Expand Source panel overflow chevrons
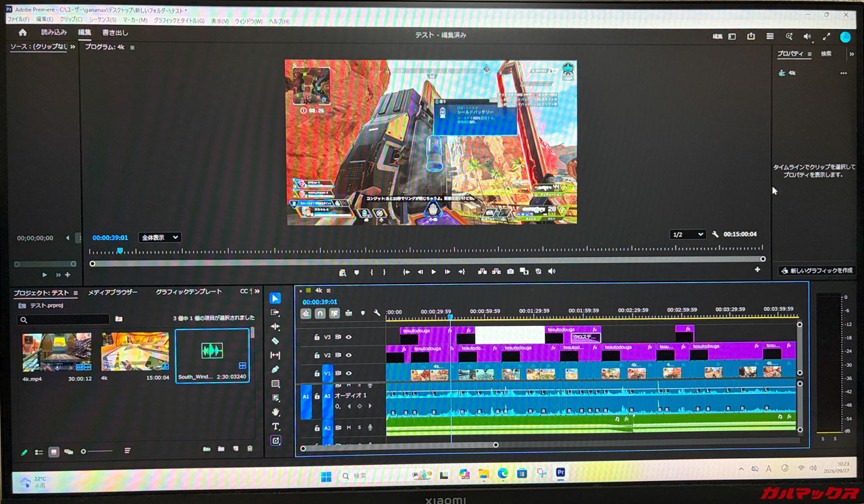Screen dimensions: 864x504 pos(73,47)
